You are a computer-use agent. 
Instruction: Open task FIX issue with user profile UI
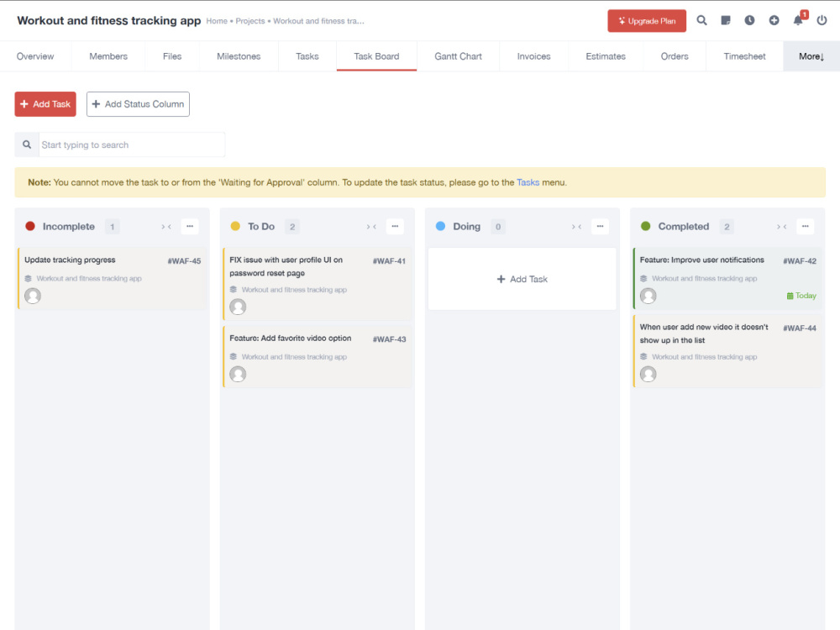[x=286, y=266]
